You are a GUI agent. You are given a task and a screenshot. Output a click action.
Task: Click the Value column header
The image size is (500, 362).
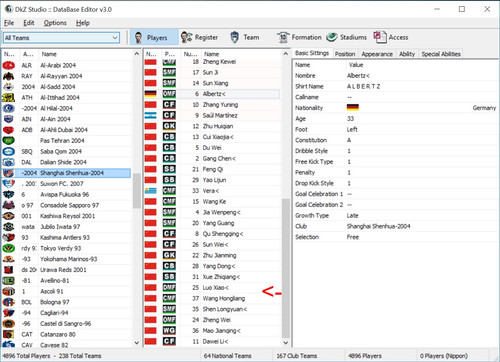pos(356,65)
